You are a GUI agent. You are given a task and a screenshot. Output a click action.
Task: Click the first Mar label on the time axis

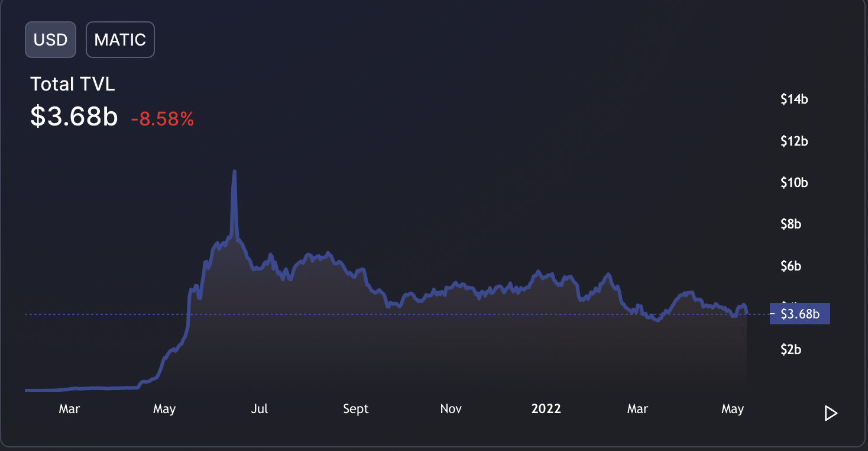(69, 408)
